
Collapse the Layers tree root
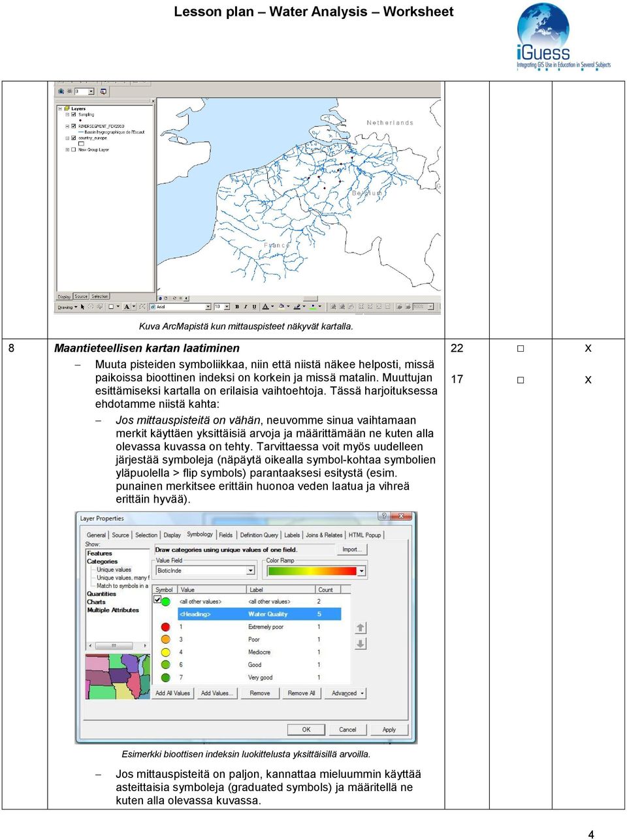(x=60, y=109)
